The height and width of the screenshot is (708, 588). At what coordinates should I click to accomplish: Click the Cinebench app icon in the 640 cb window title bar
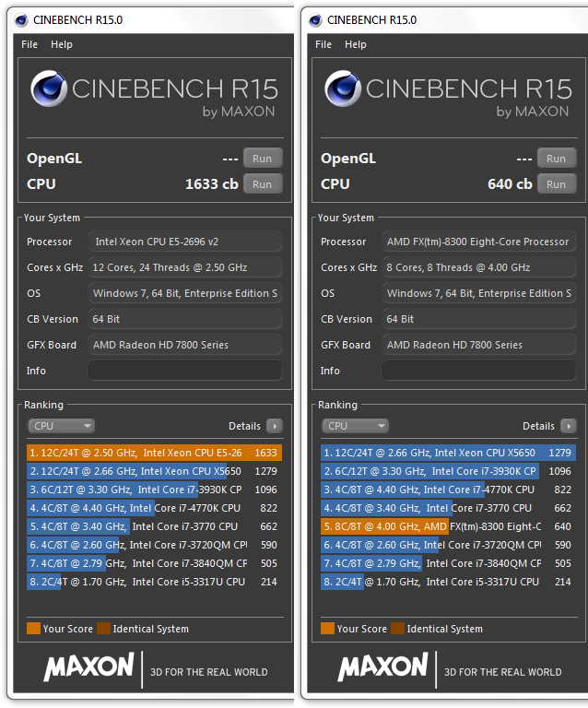[x=314, y=19]
